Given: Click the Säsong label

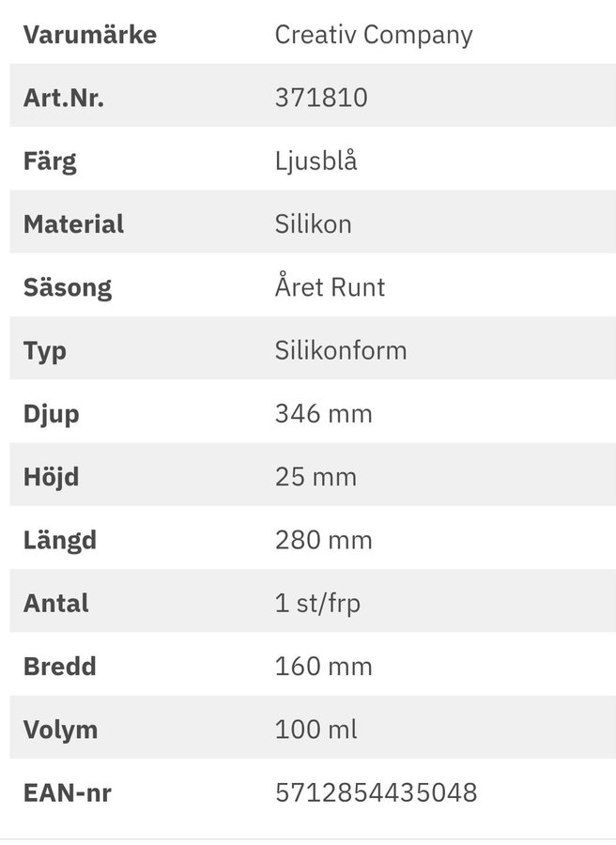Looking at the screenshot, I should click(x=67, y=287).
